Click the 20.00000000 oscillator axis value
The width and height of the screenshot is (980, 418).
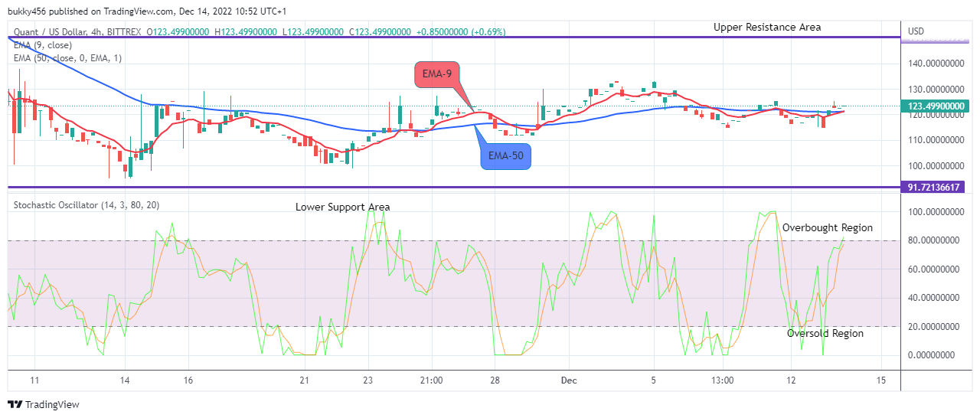point(933,326)
